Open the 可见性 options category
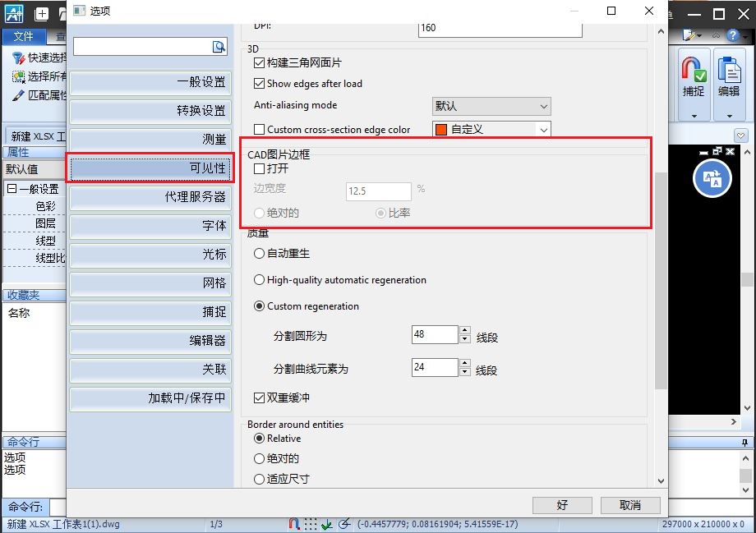 click(150, 168)
